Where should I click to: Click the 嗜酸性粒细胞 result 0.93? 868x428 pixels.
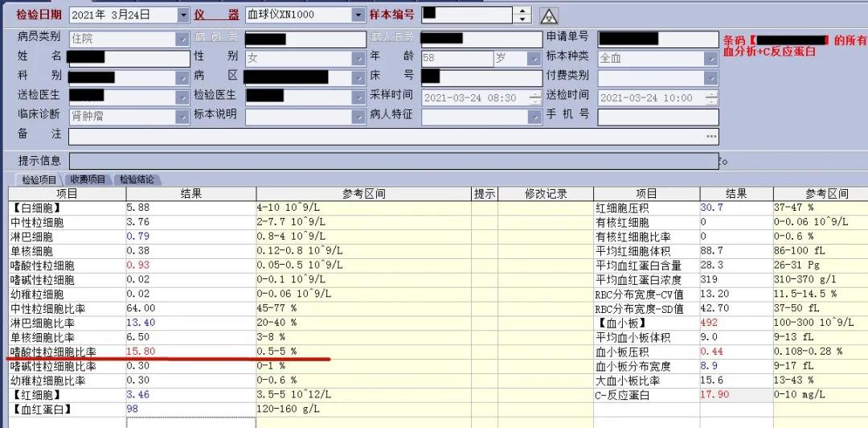(x=138, y=266)
